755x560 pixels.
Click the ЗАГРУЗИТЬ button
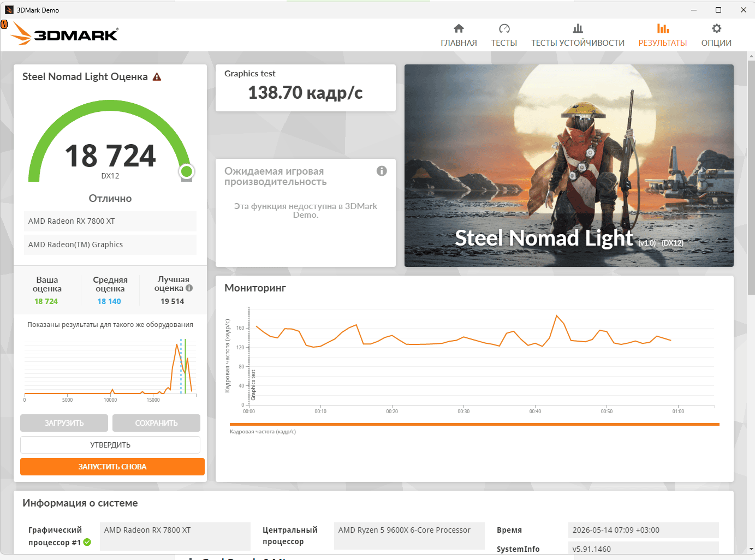pos(64,423)
